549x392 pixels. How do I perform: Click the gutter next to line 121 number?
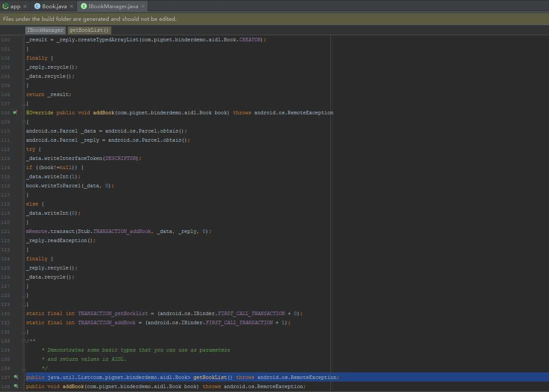(17, 231)
